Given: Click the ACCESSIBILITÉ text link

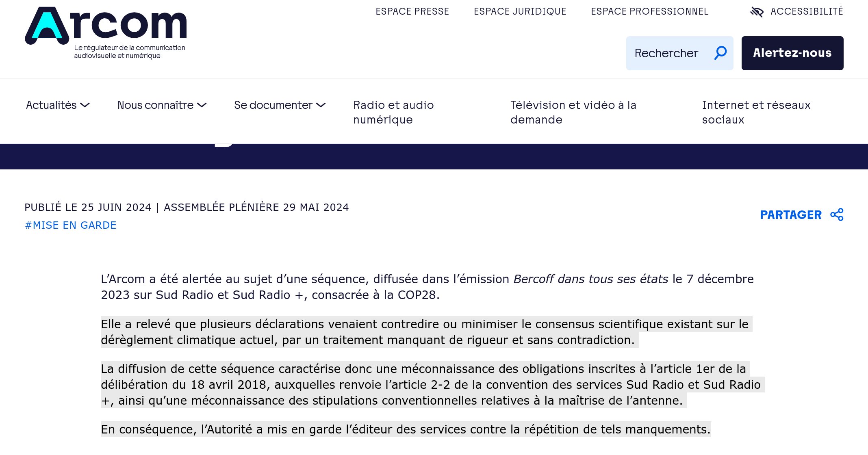Looking at the screenshot, I should [807, 11].
